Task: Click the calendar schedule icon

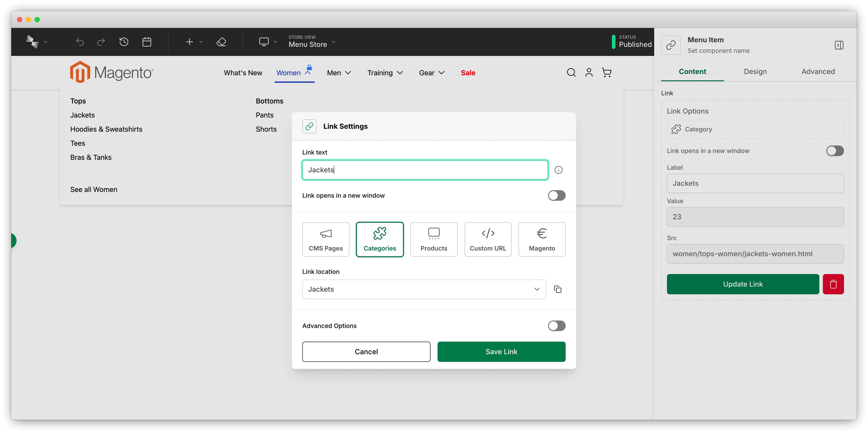Action: point(147,42)
